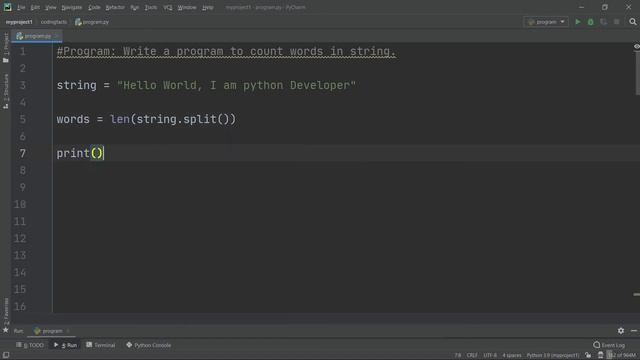Close the program.py editor tab
Screen dimensions: 640x360
[x=56, y=36]
